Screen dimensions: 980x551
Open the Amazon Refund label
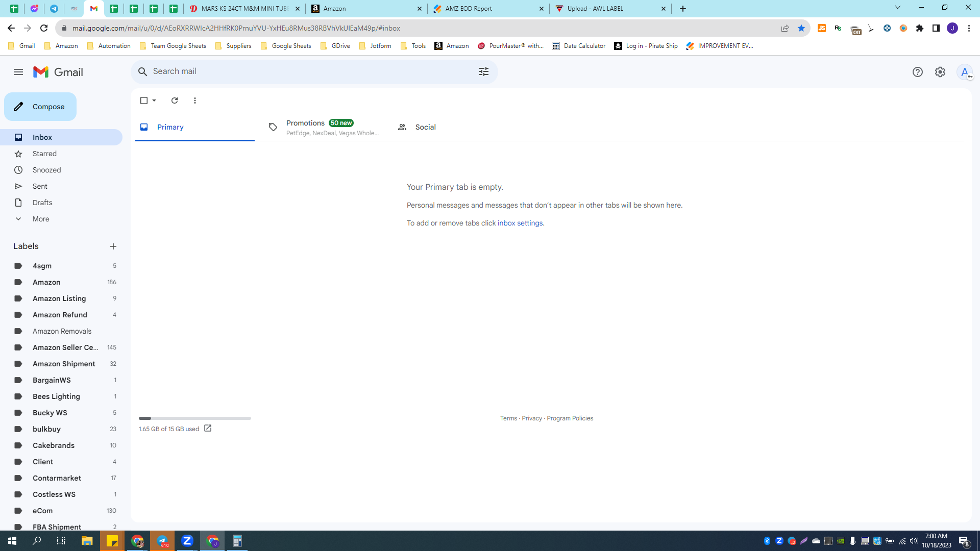(61, 315)
